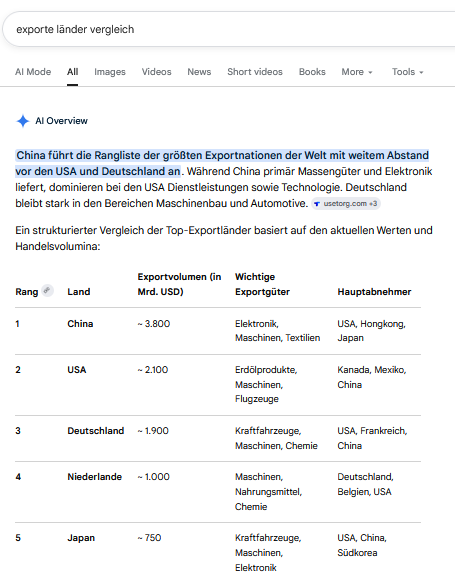Screen dimensions: 455x585
Task: Switch to the Images tab
Action: [x=110, y=72]
